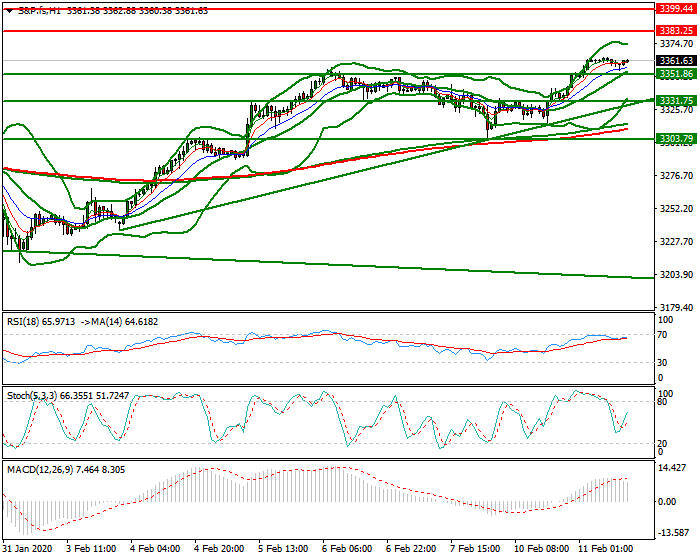700x560 pixels.
Task: Click the 10 Feb 08:00 time label
Action: [x=541, y=548]
